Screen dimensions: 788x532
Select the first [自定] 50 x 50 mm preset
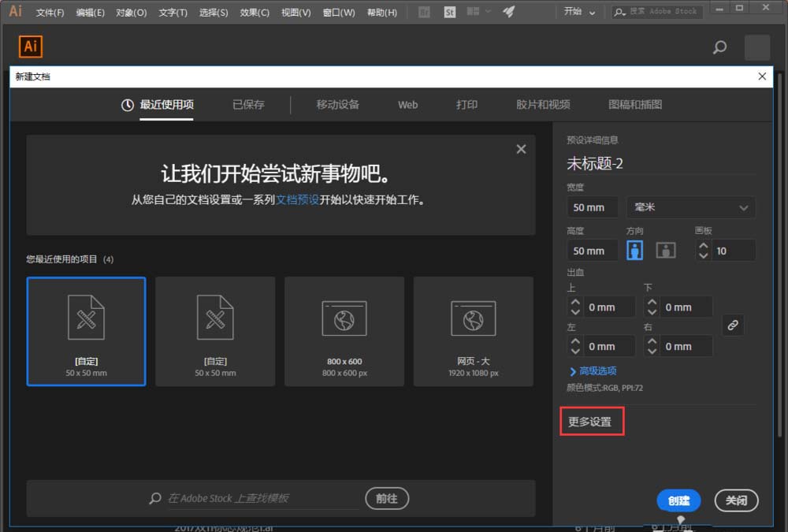coord(87,331)
